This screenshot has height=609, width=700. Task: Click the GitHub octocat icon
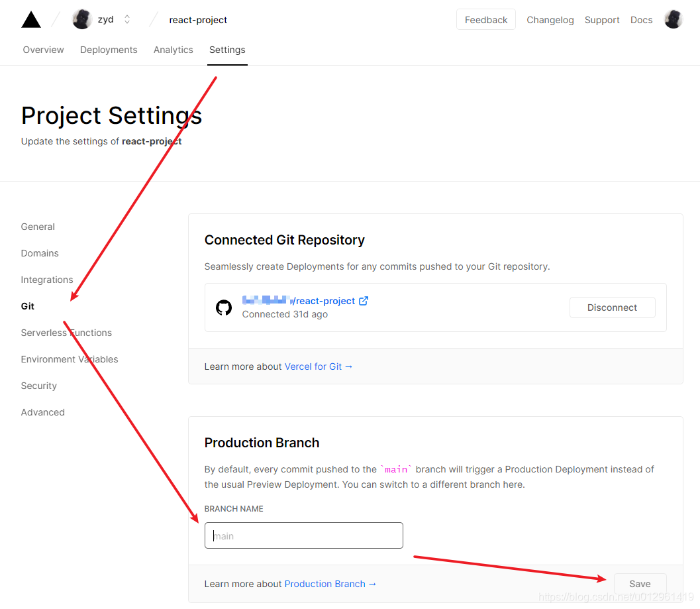click(224, 307)
